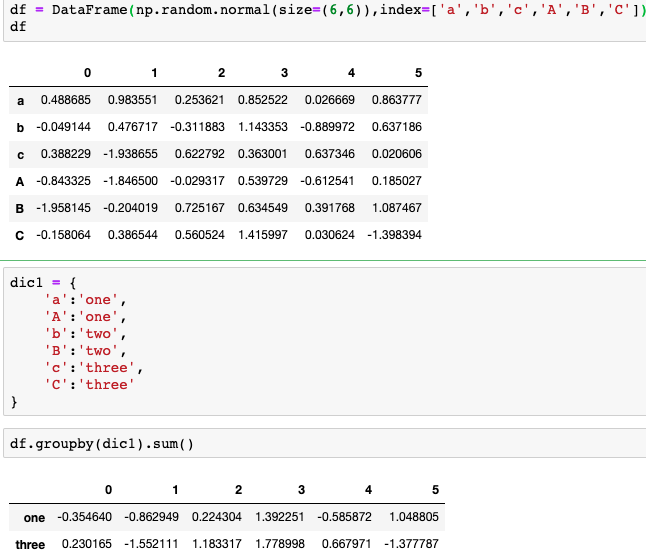Click the DataFrame creation code cell
Screen dimensions: 646x557
pyautogui.click(x=325, y=21)
